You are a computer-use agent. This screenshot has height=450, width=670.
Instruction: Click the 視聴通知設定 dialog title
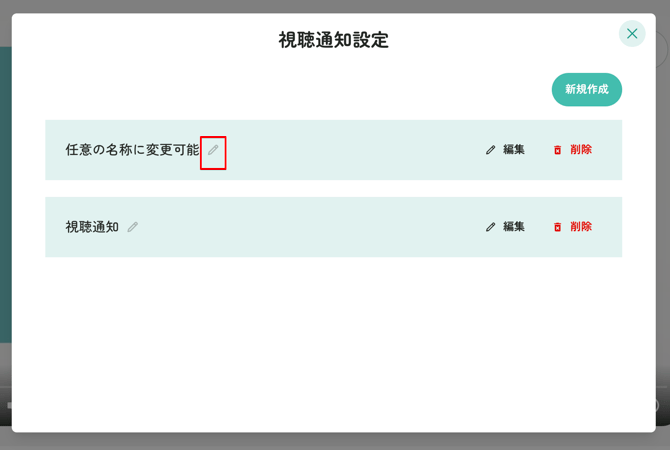point(334,40)
